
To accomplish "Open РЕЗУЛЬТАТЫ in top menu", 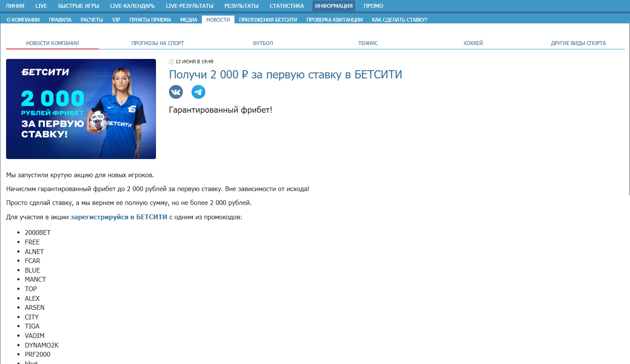I will click(x=241, y=6).
